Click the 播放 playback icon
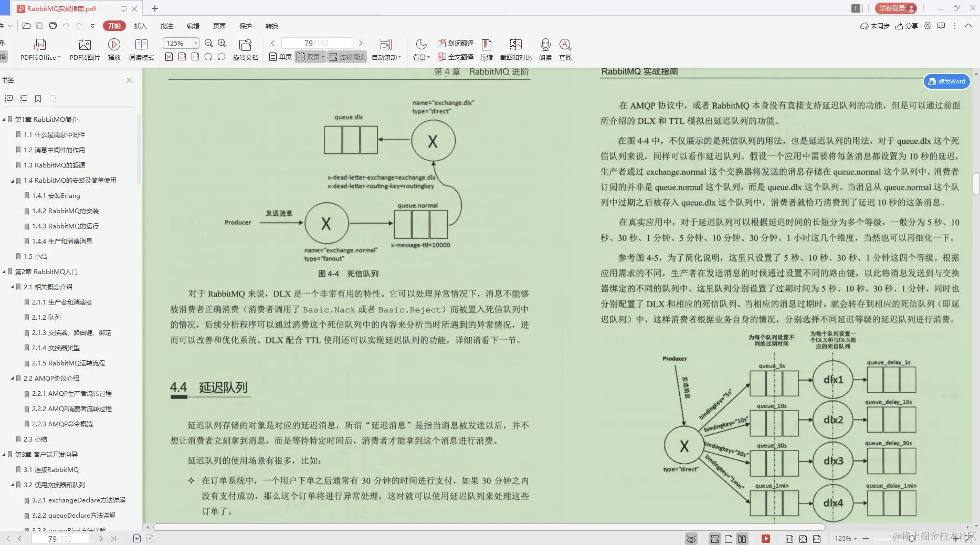This screenshot has width=980, height=545. point(114,49)
